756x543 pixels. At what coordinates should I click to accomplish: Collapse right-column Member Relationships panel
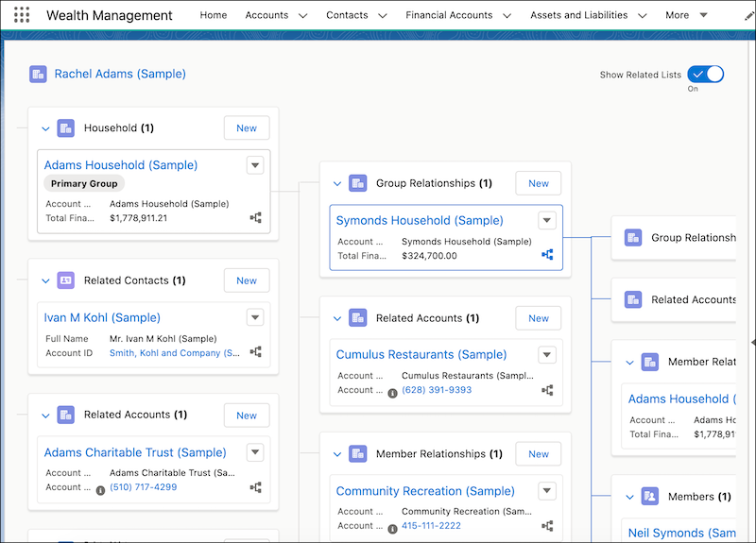pyautogui.click(x=629, y=363)
